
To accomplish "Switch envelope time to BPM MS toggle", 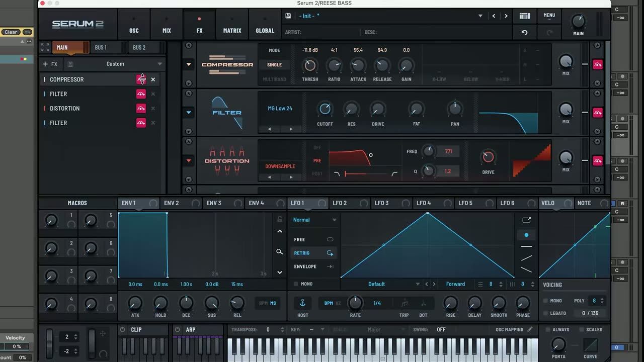I will pos(268,303).
